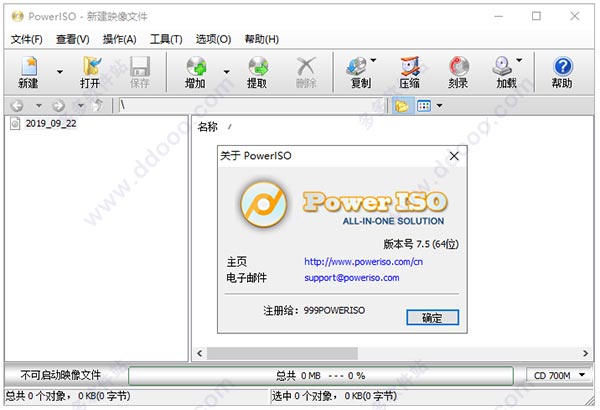Click the 注册给: 999POWERISO text
The height and width of the screenshot is (410, 600).
(314, 310)
